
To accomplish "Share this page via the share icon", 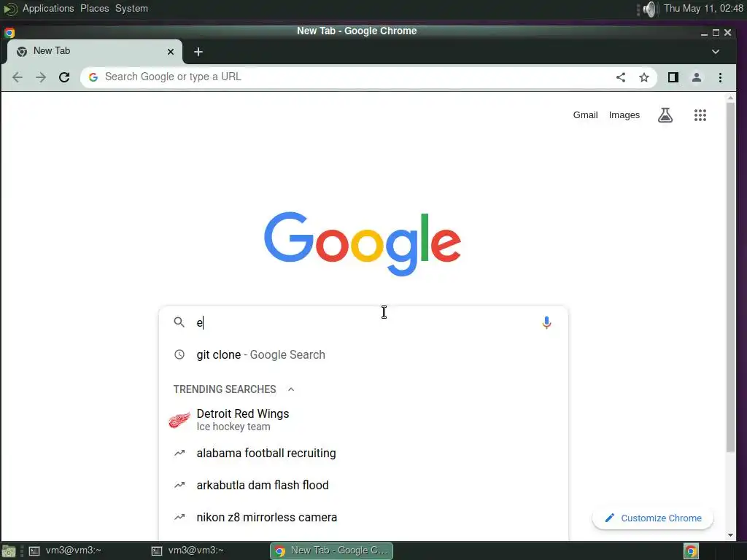I will tap(620, 77).
